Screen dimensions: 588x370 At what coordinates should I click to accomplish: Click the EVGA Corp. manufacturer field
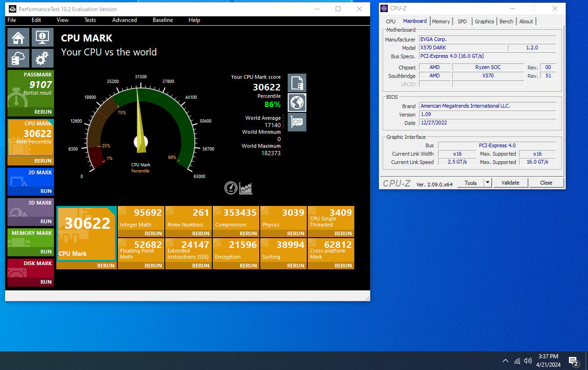[x=487, y=39]
